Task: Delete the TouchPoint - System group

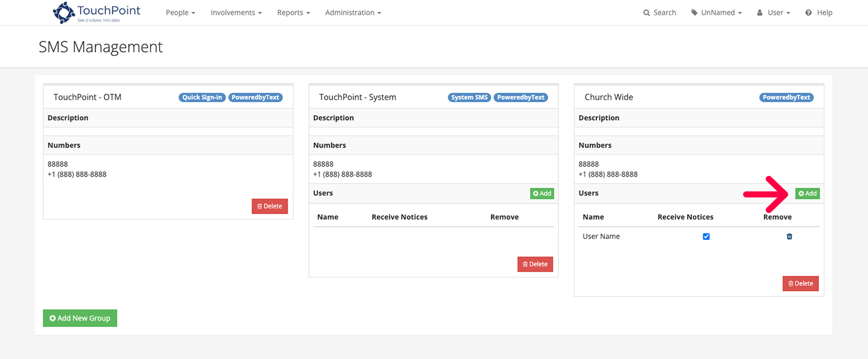Action: pos(535,264)
